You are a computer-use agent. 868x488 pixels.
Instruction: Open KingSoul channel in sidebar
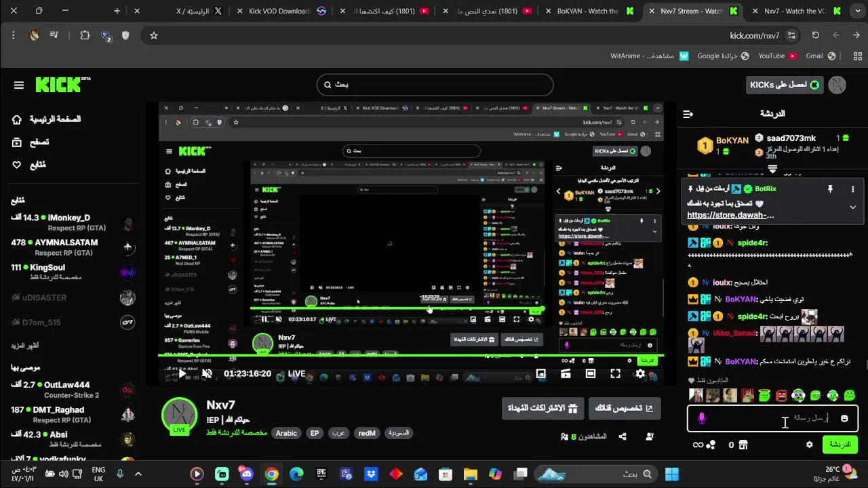pyautogui.click(x=72, y=272)
